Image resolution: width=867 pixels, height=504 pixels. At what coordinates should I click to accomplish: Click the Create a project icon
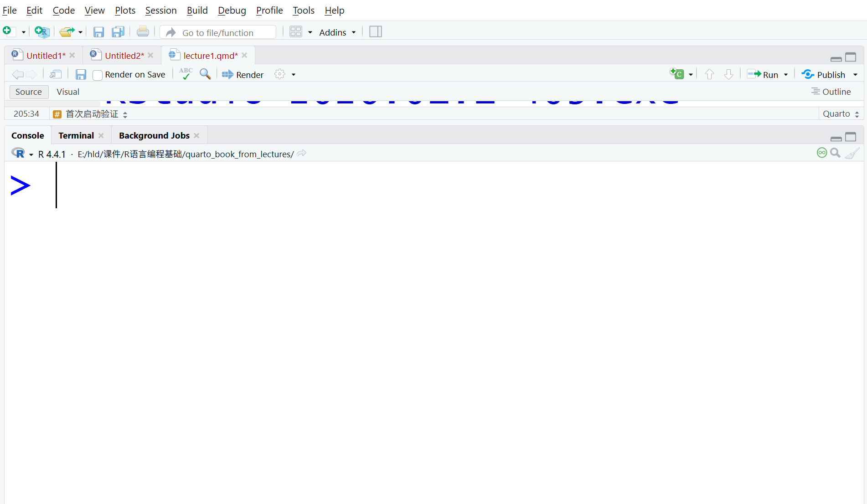[42, 32]
